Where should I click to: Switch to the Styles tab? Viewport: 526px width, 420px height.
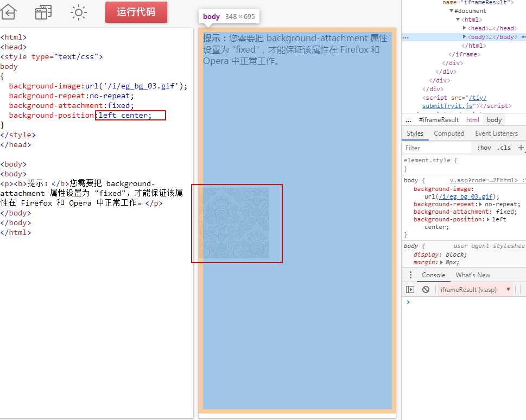pos(415,133)
